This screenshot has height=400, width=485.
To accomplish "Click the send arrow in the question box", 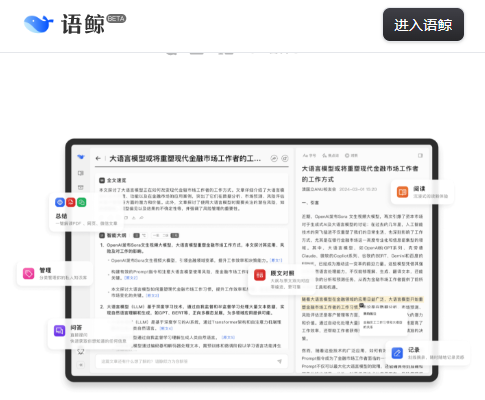I will pyautogui.click(x=279, y=361).
